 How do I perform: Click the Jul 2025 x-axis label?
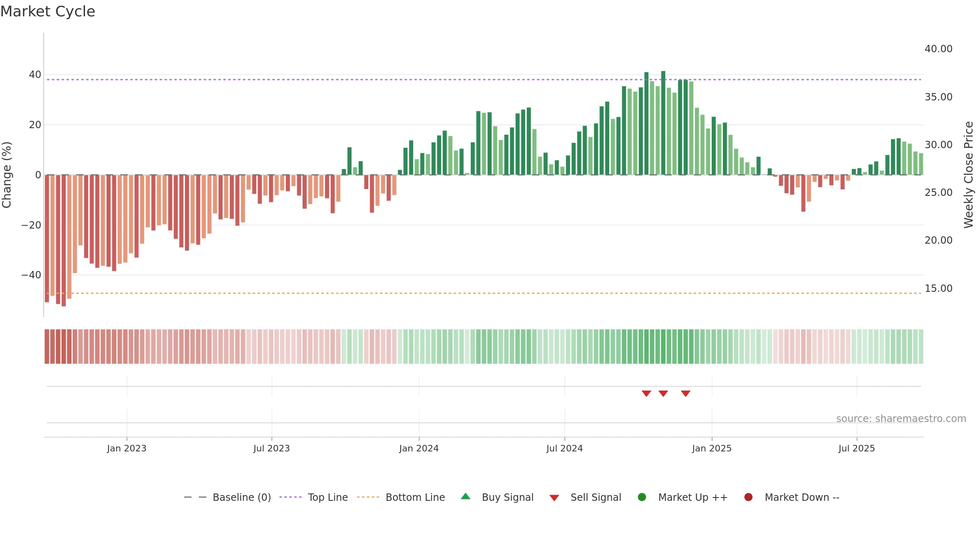(x=857, y=448)
